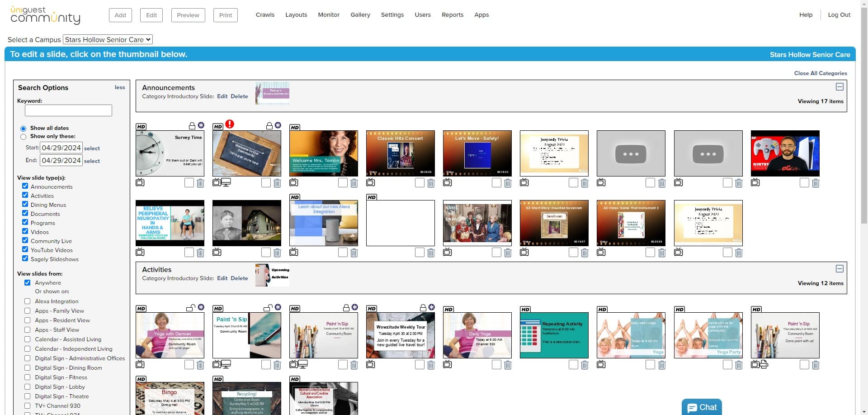Delete the Nintendo YouTube video slide
Screen dimensions: 868x415
816,183
